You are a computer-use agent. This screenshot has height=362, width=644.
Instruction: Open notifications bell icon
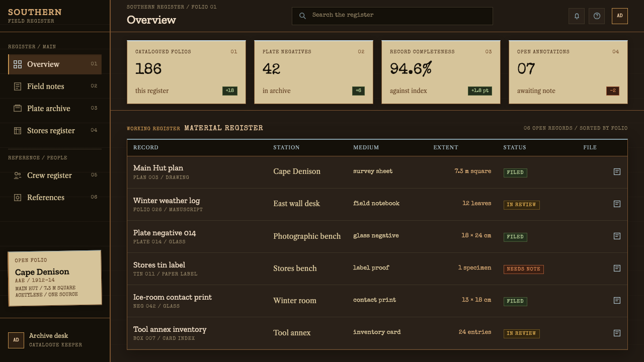coord(577,16)
